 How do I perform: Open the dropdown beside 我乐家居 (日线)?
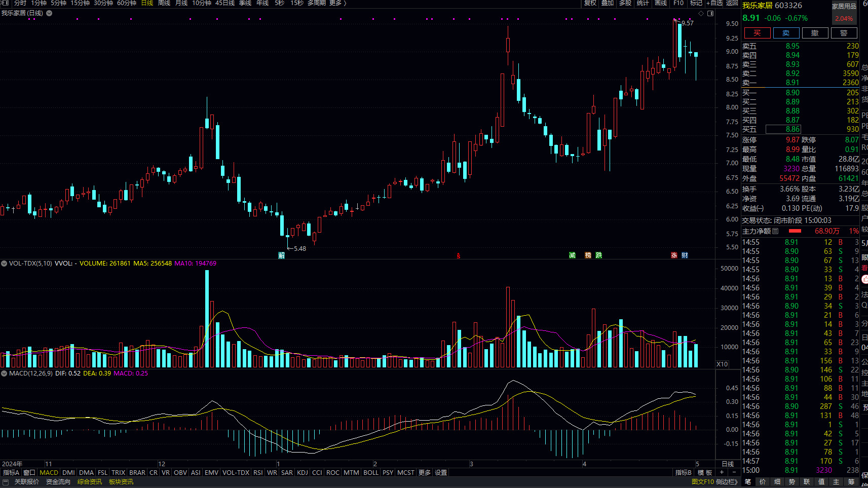[49, 13]
